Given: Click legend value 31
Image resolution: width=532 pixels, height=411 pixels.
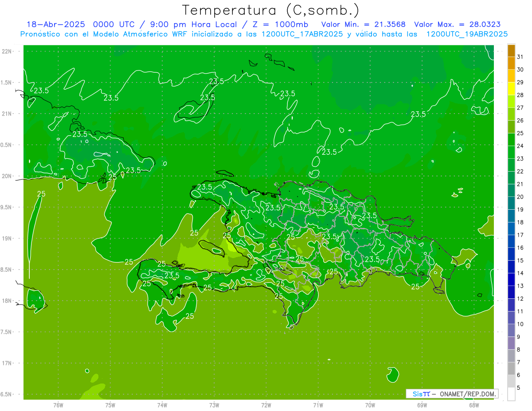Looking at the screenshot, I should click(520, 57).
